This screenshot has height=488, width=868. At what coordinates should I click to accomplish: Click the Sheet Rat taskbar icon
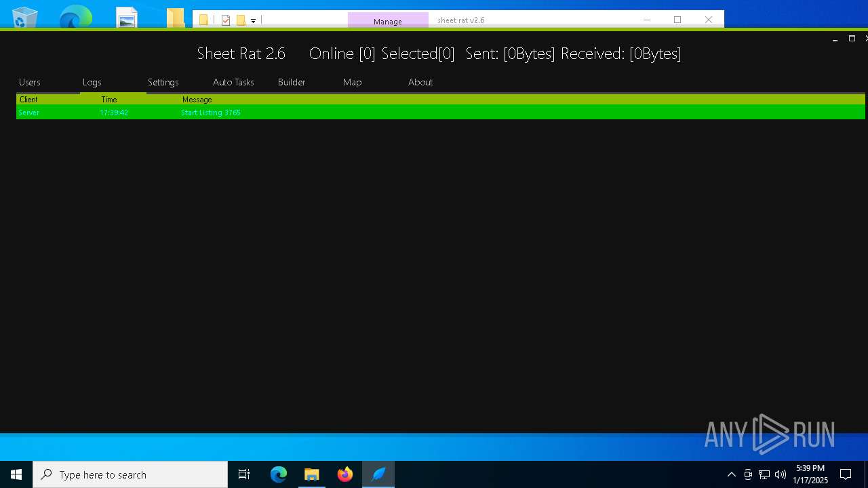378,474
